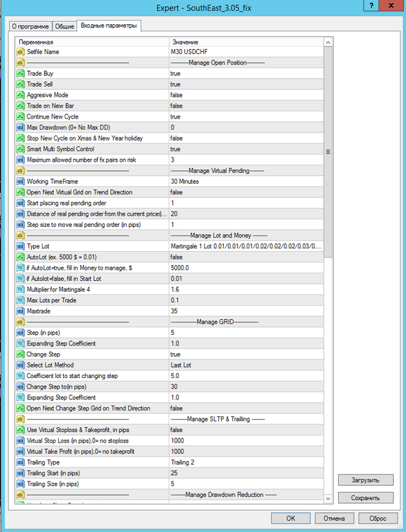Click the Start placing real pending order icon
This screenshot has width=406, height=532.
click(21, 203)
